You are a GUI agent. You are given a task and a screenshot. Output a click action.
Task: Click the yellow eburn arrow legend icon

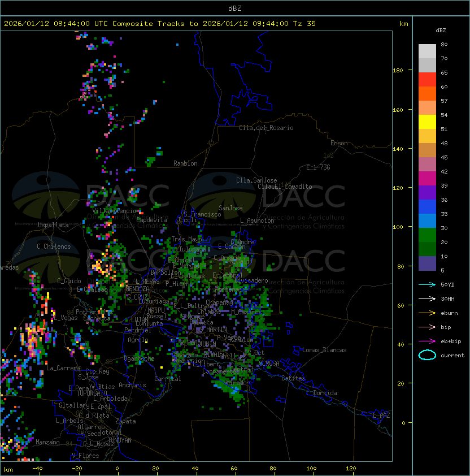[427, 313]
